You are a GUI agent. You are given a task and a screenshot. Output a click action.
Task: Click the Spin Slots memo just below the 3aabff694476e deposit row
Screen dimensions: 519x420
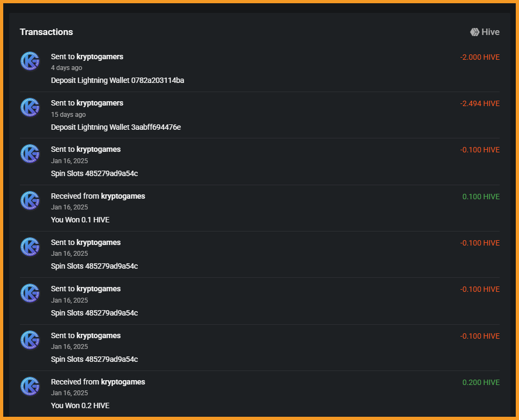pyautogui.click(x=94, y=173)
